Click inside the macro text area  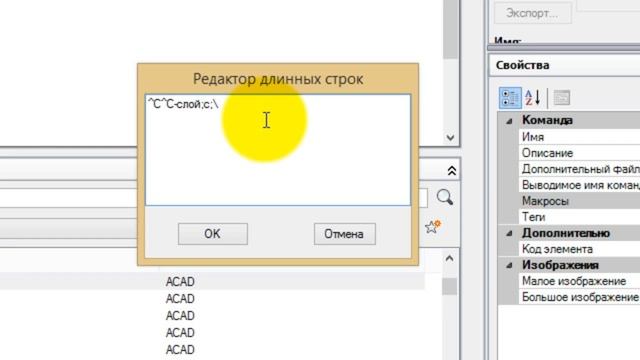278,150
